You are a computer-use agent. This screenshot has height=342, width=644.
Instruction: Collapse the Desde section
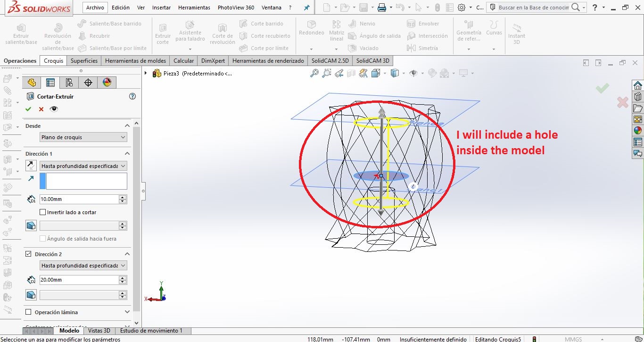click(x=127, y=126)
